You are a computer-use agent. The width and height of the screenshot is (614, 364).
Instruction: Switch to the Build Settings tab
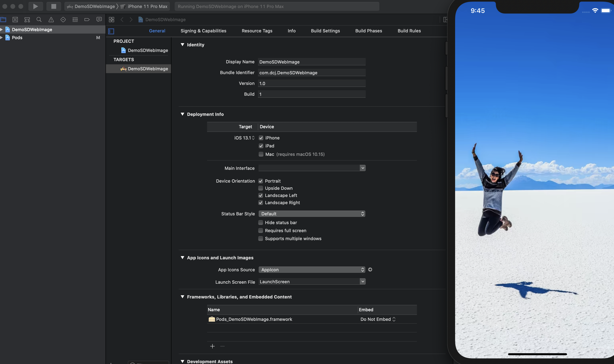tap(325, 31)
